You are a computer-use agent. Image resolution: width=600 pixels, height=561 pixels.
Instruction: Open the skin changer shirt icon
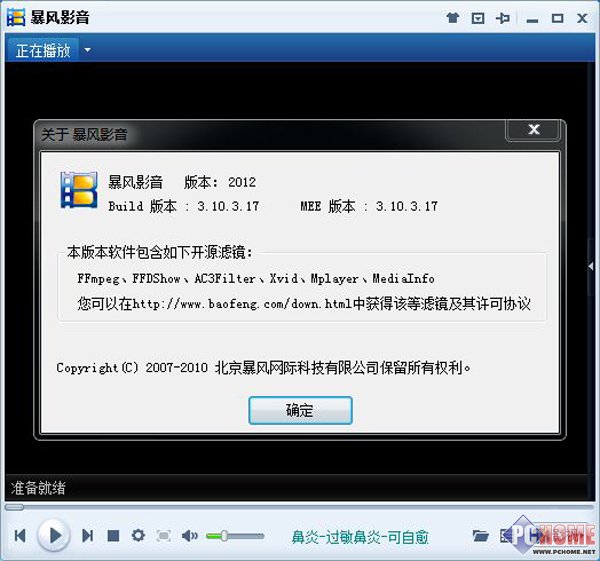click(x=453, y=18)
